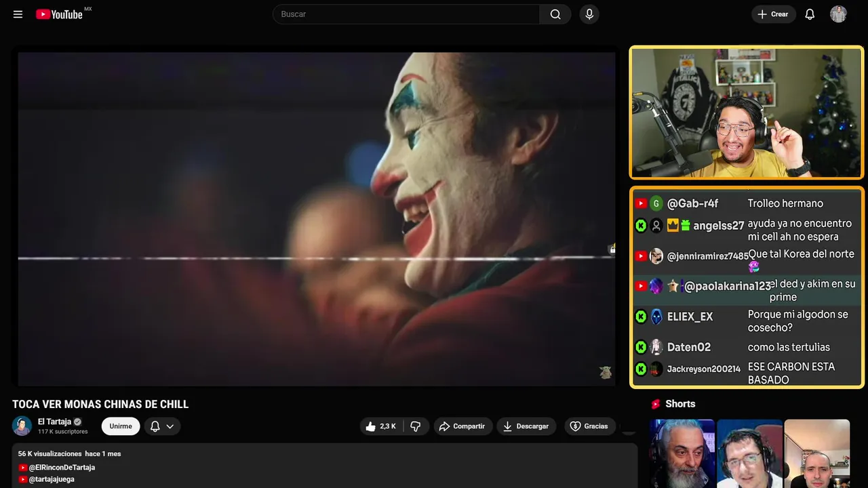Expand the notification options chevron

click(x=170, y=426)
